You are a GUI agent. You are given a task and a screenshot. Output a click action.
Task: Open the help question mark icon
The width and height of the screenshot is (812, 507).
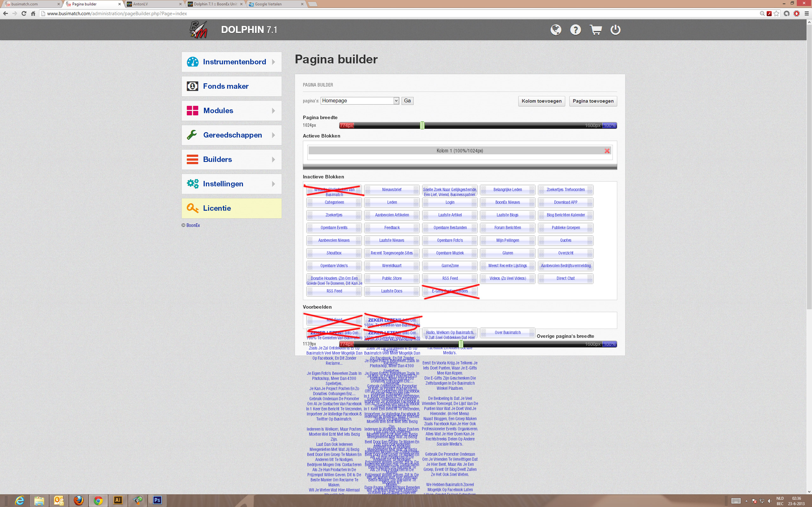pos(575,30)
